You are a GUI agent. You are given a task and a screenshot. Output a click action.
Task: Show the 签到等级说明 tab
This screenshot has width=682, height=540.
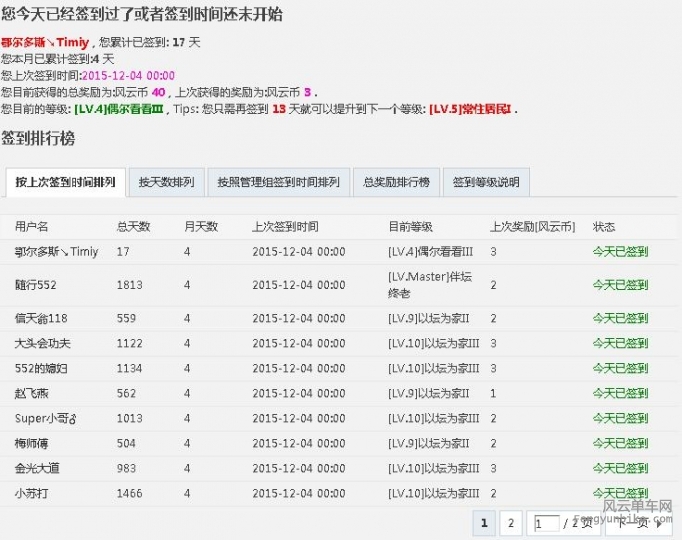click(x=486, y=183)
